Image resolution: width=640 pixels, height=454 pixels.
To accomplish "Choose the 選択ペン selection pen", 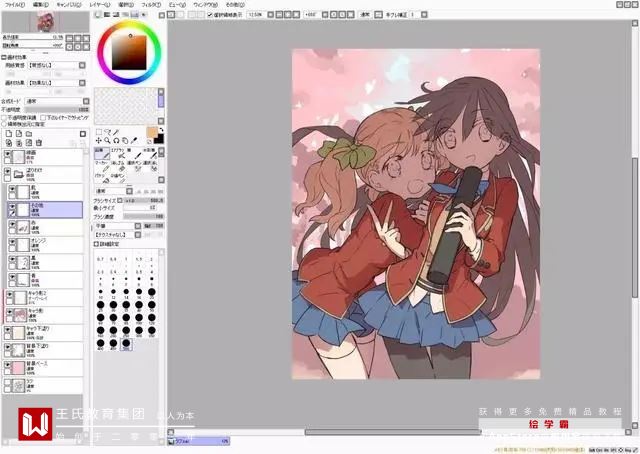I will pyautogui.click(x=134, y=166).
